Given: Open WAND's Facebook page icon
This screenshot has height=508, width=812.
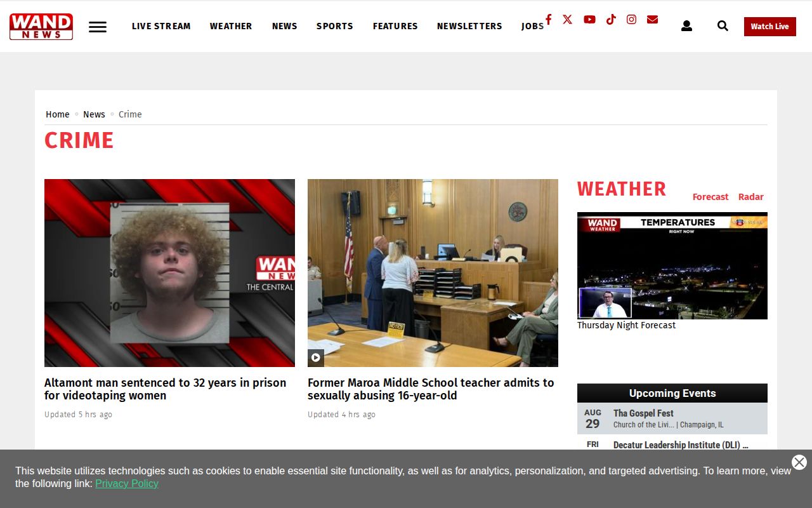Looking at the screenshot, I should tap(548, 19).
